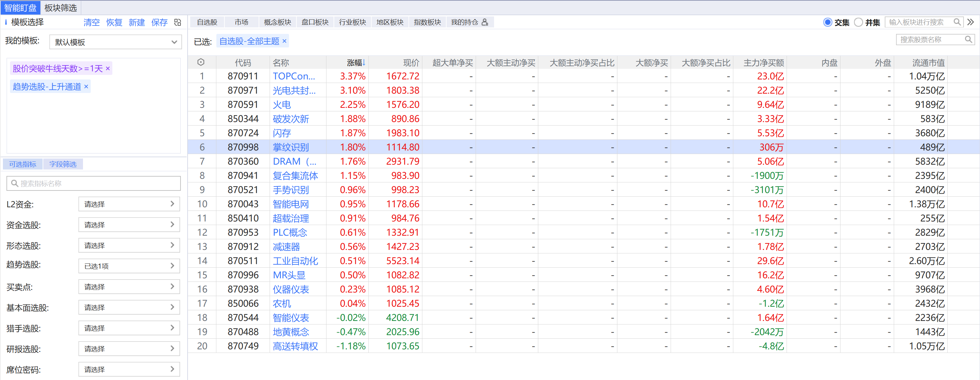Open the 光电共封... sector link
980x380 pixels.
(294, 90)
